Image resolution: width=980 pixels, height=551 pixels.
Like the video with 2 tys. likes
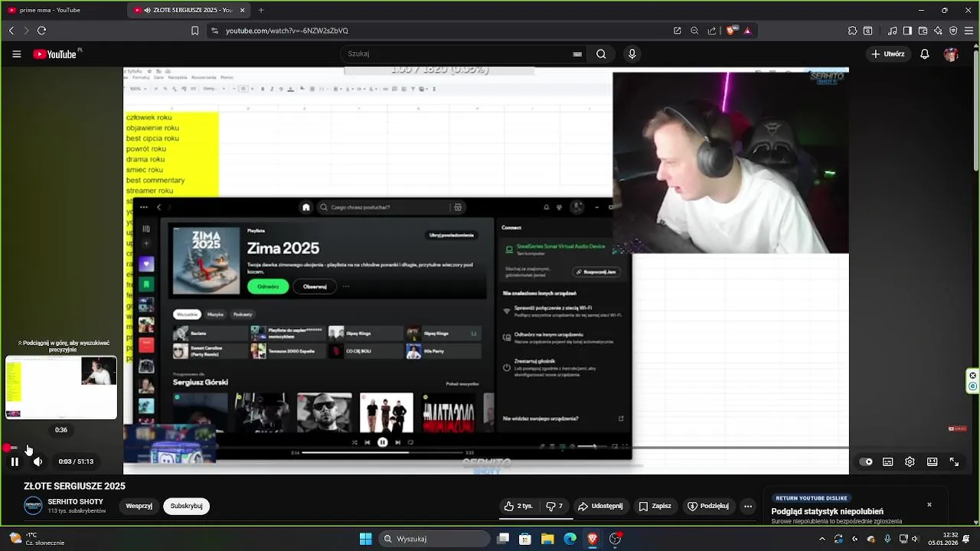518,506
